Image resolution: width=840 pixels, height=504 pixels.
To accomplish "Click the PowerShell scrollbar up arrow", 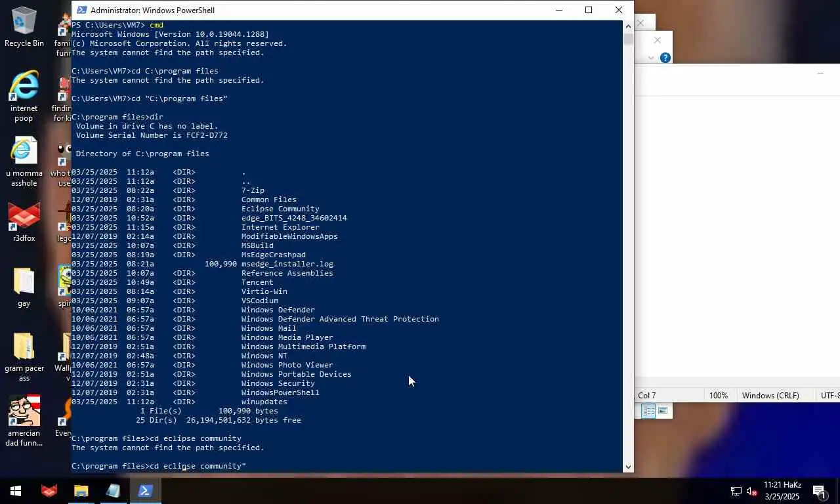I will [x=628, y=26].
